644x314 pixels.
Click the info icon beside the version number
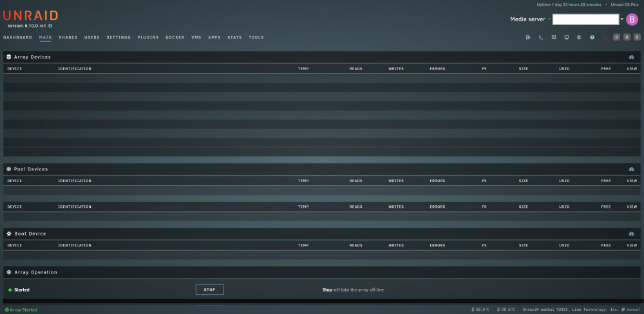pos(50,26)
